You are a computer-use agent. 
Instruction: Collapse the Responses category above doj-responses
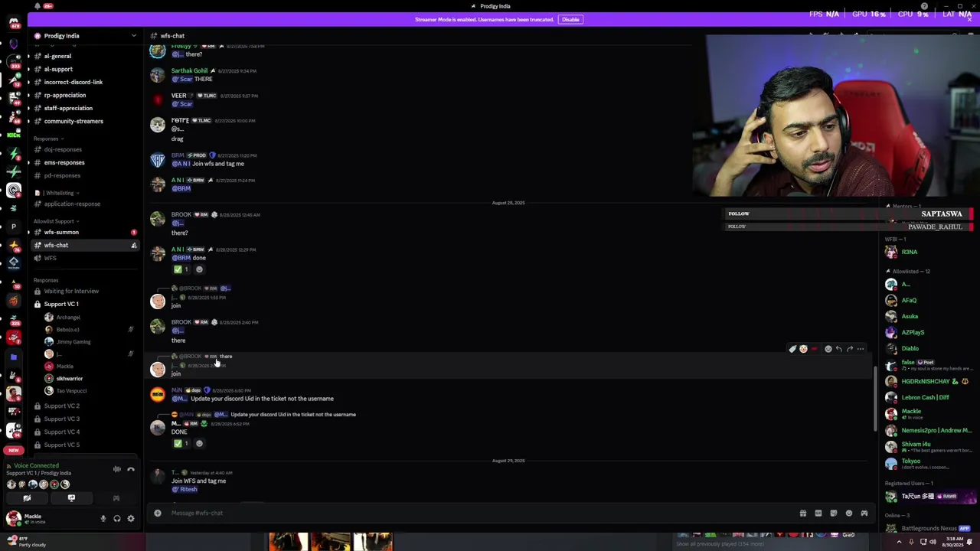48,139
